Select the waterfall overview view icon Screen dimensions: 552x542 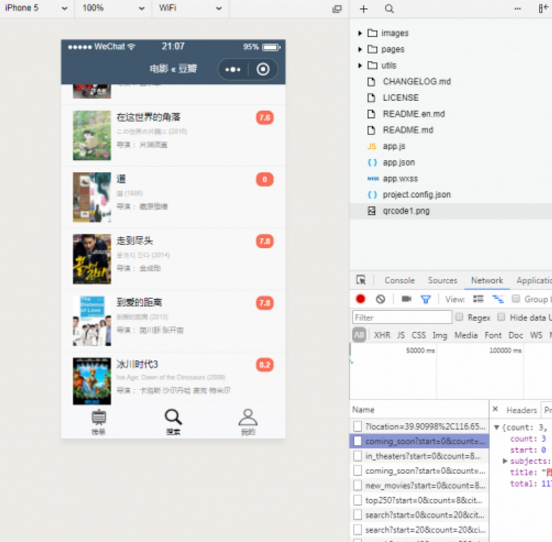point(498,299)
